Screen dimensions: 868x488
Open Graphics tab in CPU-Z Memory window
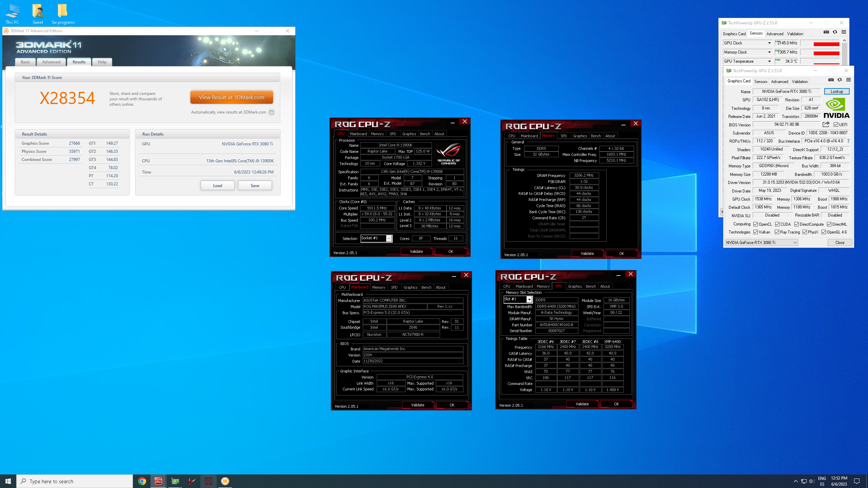tap(580, 136)
